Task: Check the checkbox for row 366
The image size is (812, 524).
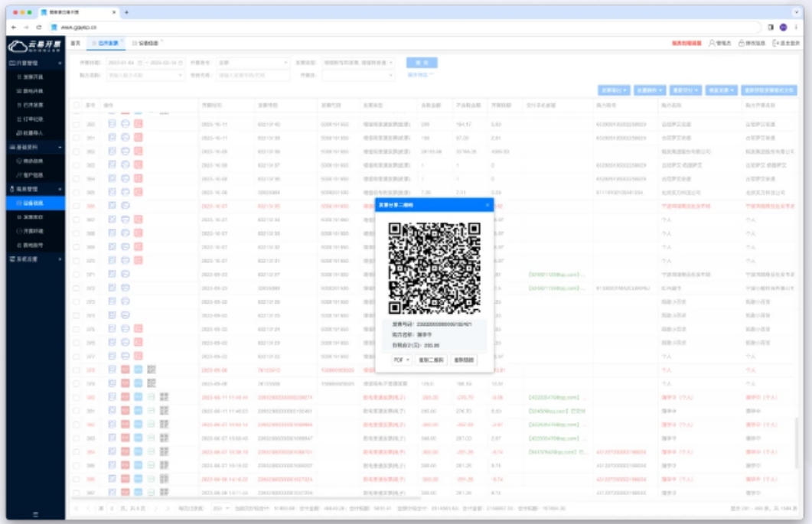Action: click(76, 206)
